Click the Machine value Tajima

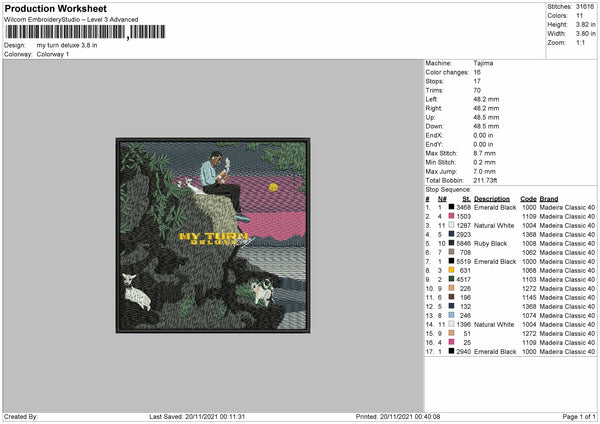(x=483, y=63)
